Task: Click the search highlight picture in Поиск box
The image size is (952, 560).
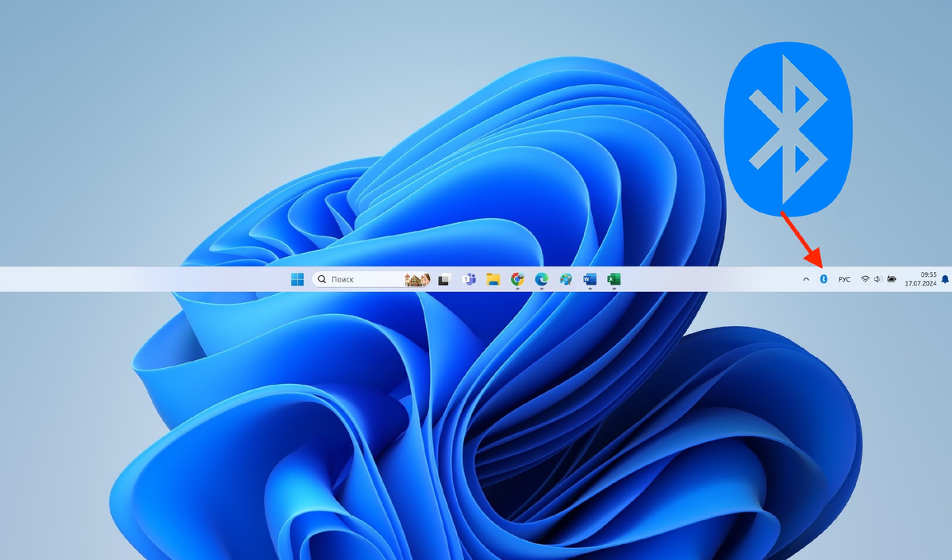Action: click(x=417, y=279)
